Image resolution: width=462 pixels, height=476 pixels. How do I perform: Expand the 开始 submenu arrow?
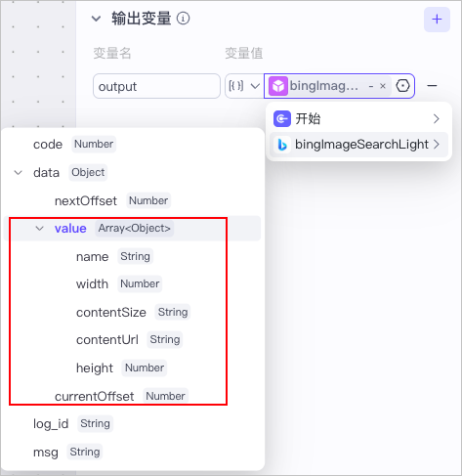pos(437,119)
